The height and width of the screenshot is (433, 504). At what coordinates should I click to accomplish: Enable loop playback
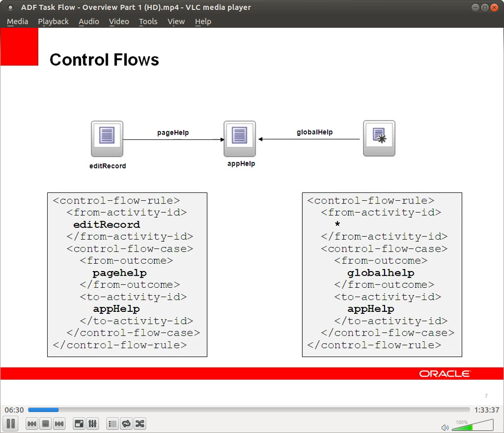[126, 424]
